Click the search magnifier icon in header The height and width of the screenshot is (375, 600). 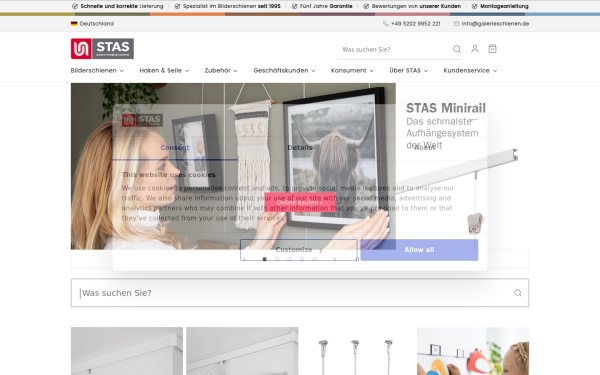click(x=457, y=49)
